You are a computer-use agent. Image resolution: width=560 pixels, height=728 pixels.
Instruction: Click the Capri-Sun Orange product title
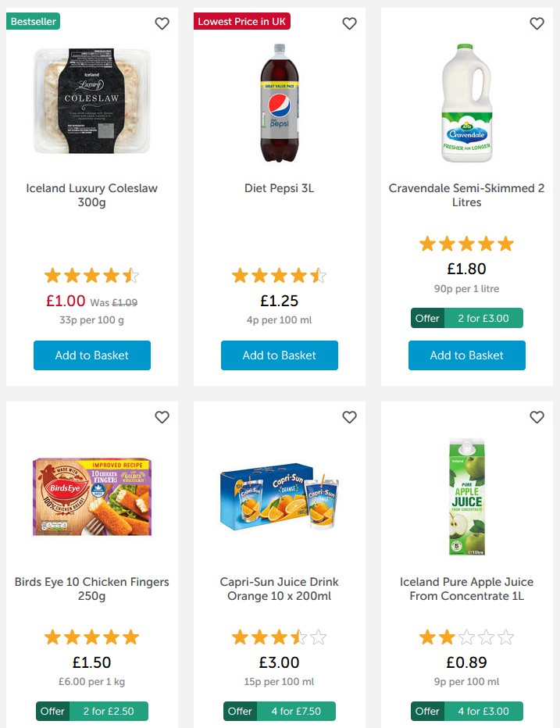tap(279, 588)
